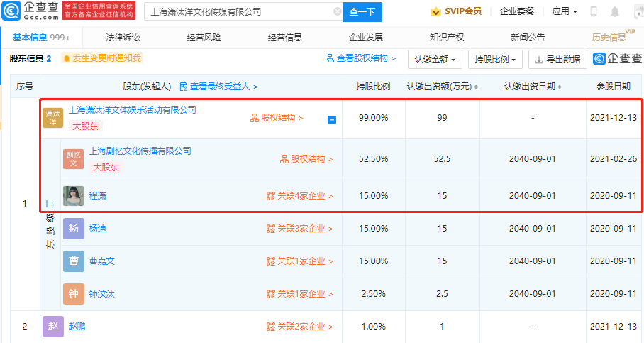Open 上海剧忆文化传播有限公司 link
The width and height of the screenshot is (644, 343).
(x=140, y=151)
